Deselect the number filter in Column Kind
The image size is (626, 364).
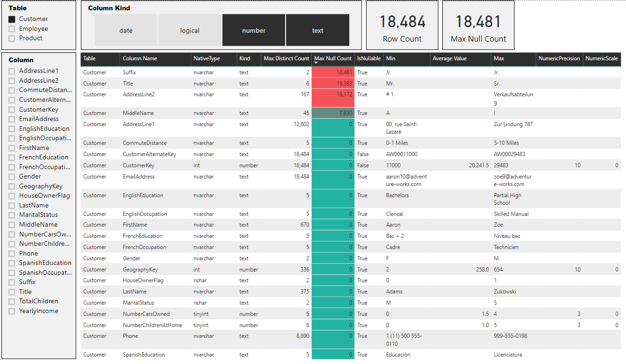point(253,30)
